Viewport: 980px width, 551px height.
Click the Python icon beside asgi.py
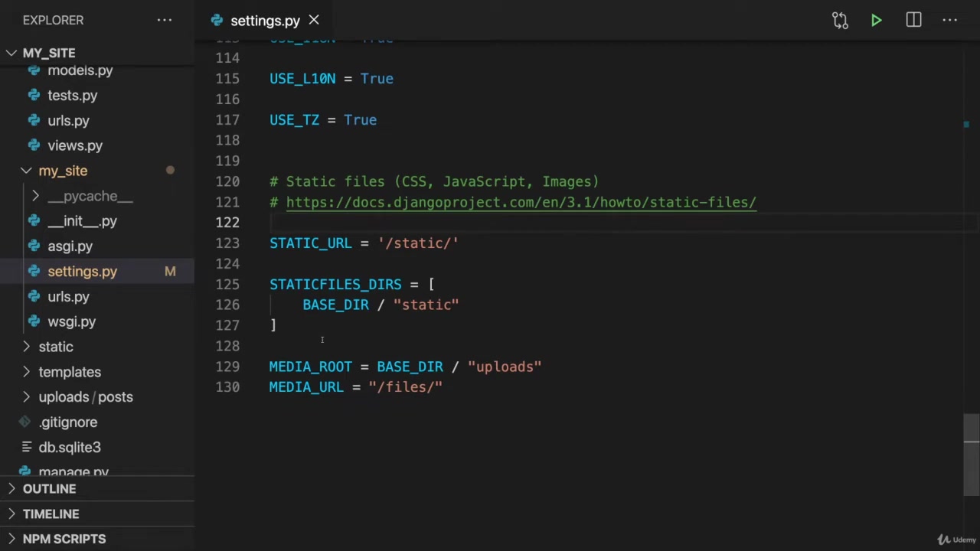tap(34, 246)
